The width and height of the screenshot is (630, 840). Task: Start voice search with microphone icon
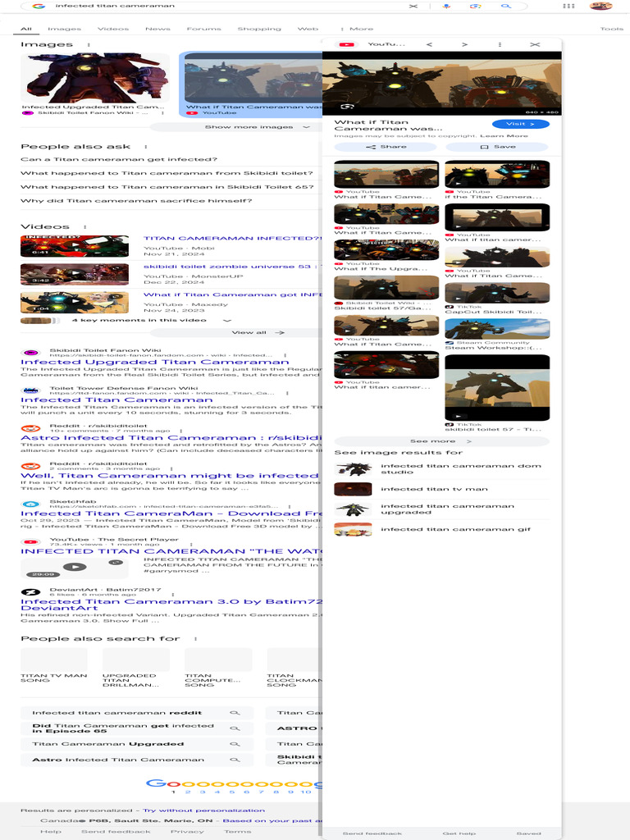(x=446, y=6)
